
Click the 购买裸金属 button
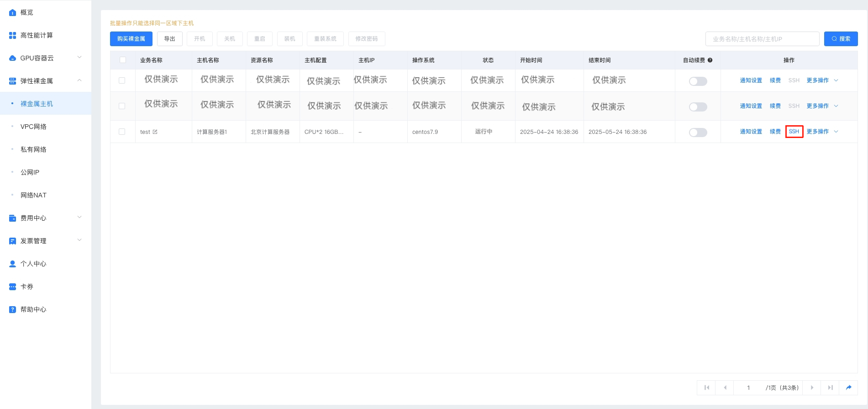[x=131, y=39]
